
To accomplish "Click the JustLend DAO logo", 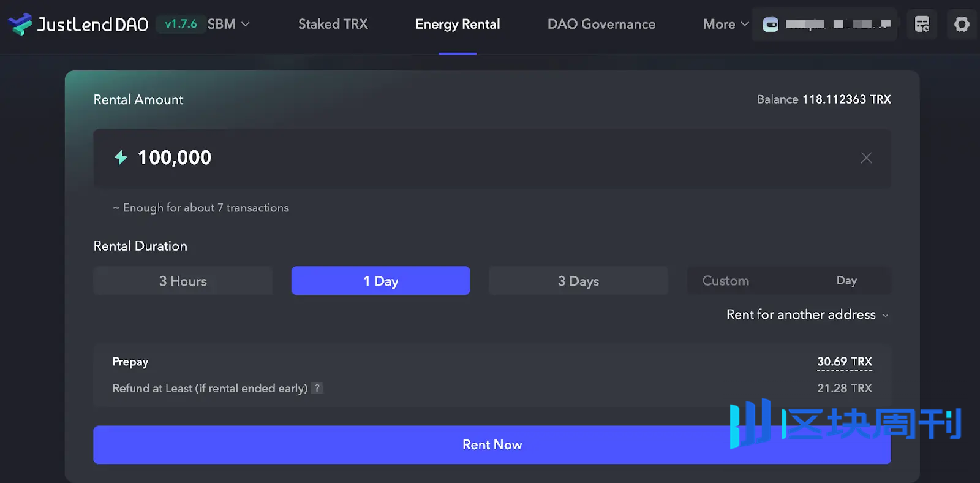I will click(x=78, y=24).
